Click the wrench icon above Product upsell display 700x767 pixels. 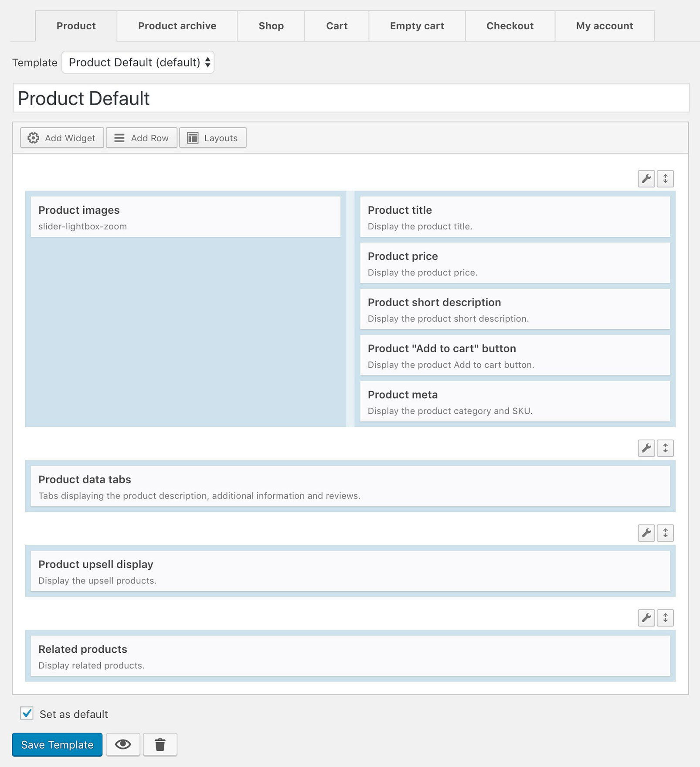point(647,532)
